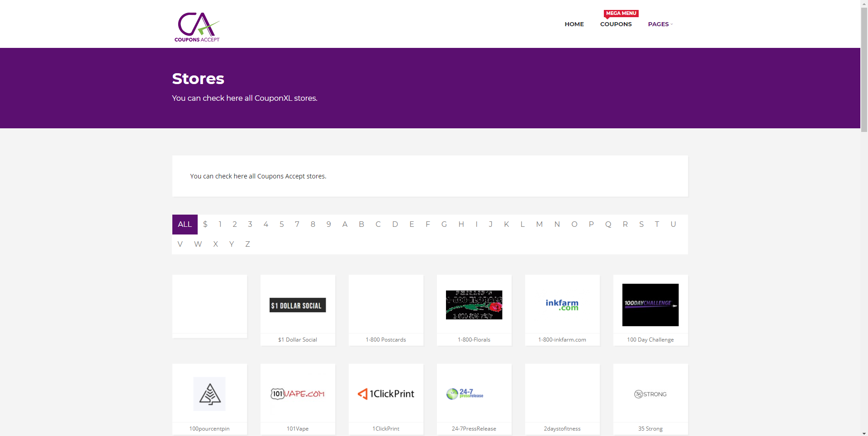
Task: Show stores starting with letter V
Action: pos(180,244)
